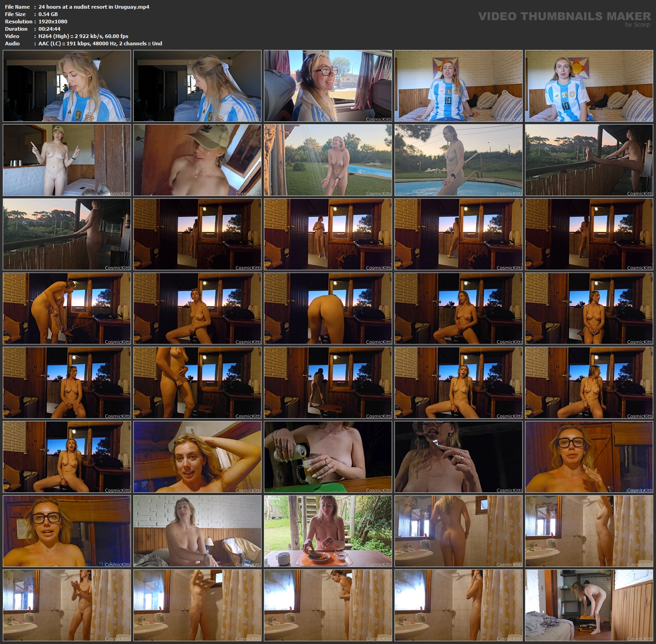Screen dimensions: 656x644
Task: Click the 00:24:44 duration value
Action: [x=49, y=29]
